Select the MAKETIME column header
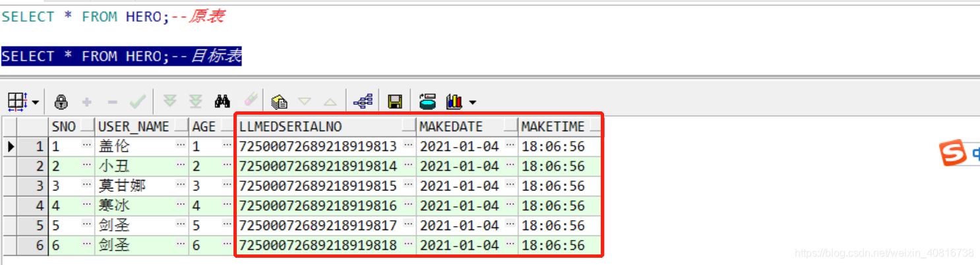 [560, 126]
